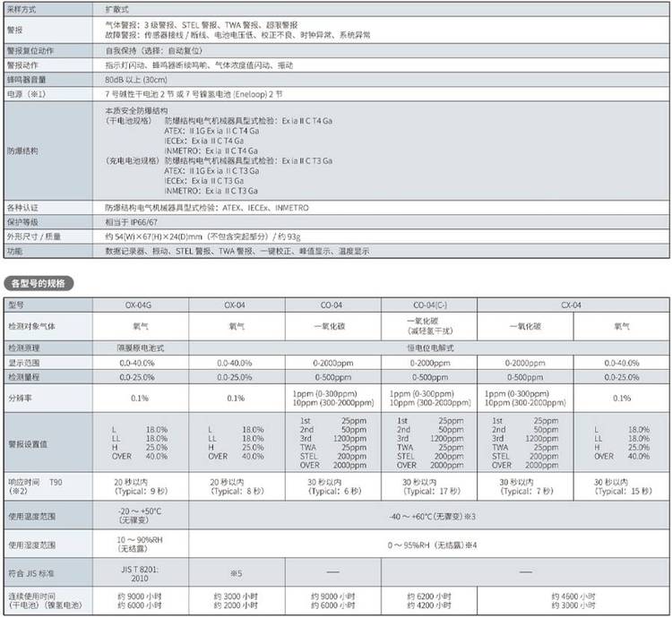
Task: Select the 蜂鸣器音量 row label
Action: pos(26,79)
